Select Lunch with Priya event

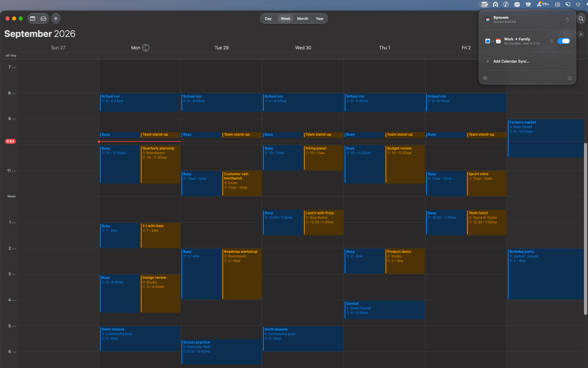[324, 222]
